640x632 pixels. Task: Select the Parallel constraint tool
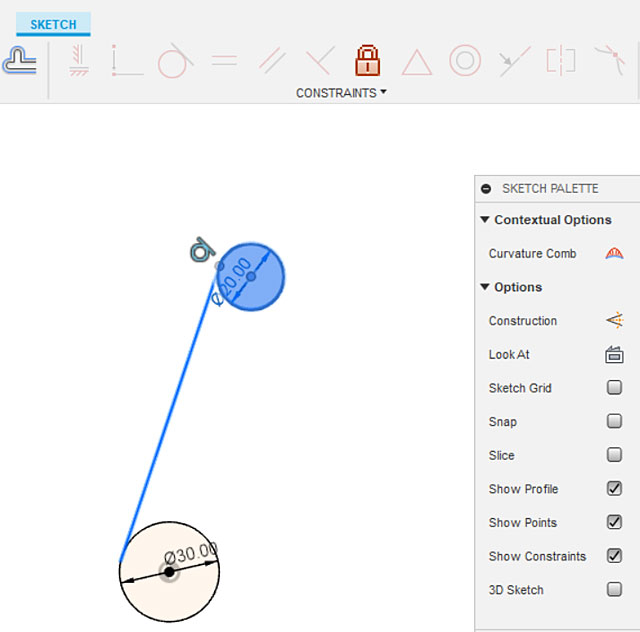[271, 61]
